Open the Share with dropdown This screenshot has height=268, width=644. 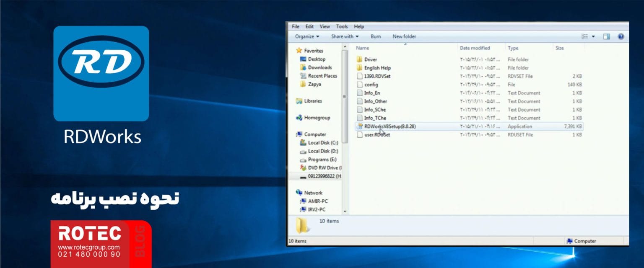click(x=345, y=36)
